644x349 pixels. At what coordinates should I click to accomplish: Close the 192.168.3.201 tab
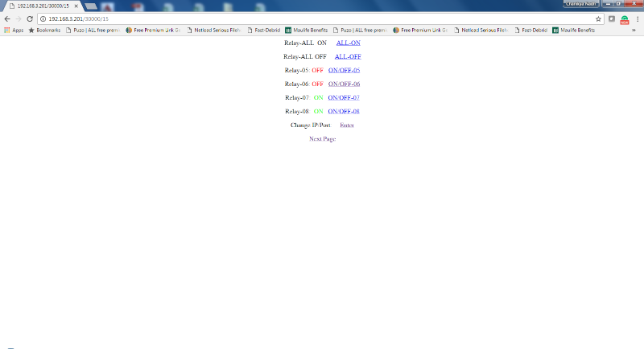[76, 6]
